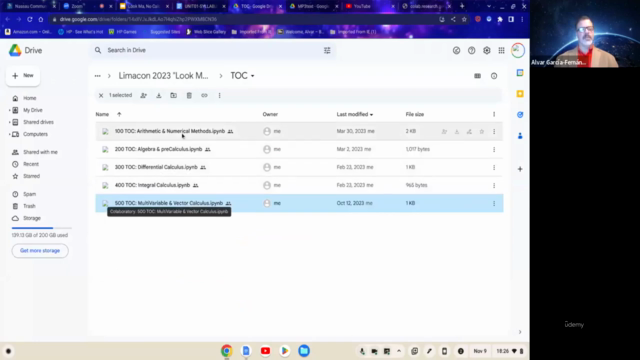Image resolution: width=640 pixels, height=360 pixels.
Task: Switch layout with the grid view icon
Action: point(477,76)
